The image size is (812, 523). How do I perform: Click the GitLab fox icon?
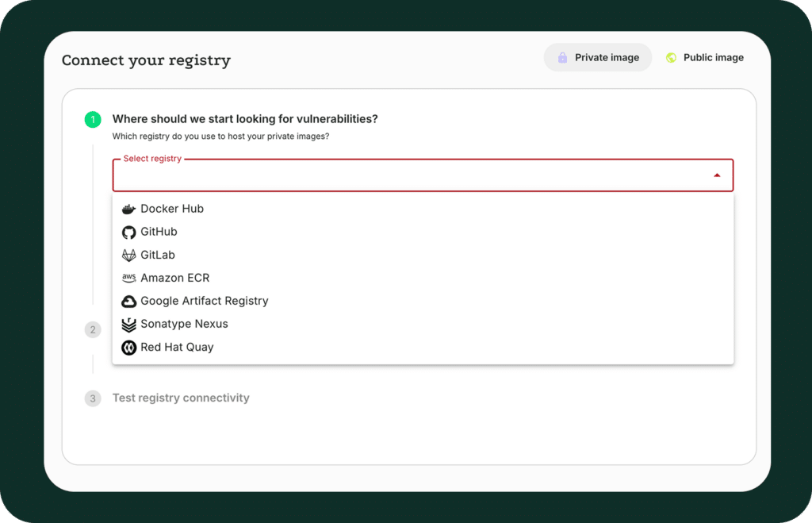tap(128, 255)
